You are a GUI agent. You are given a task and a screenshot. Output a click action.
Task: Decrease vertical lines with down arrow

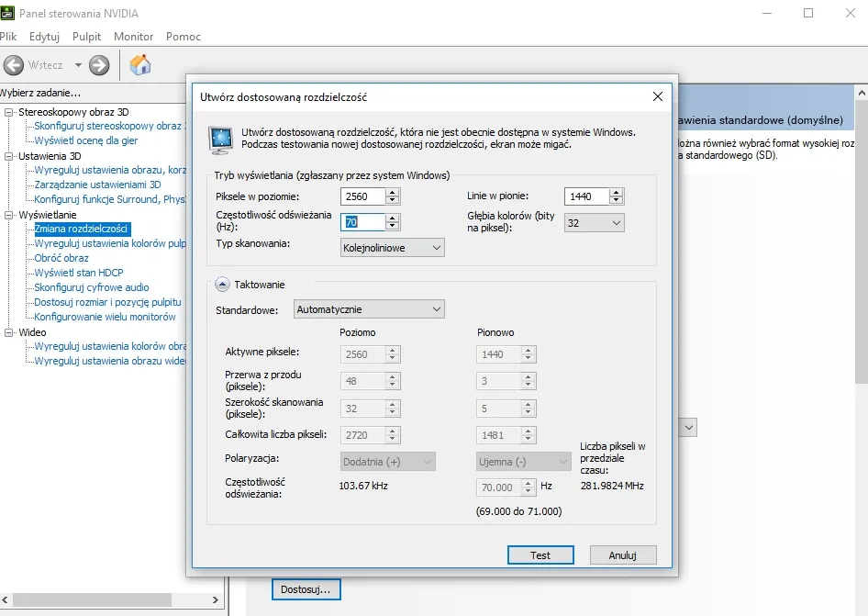pyautogui.click(x=617, y=201)
